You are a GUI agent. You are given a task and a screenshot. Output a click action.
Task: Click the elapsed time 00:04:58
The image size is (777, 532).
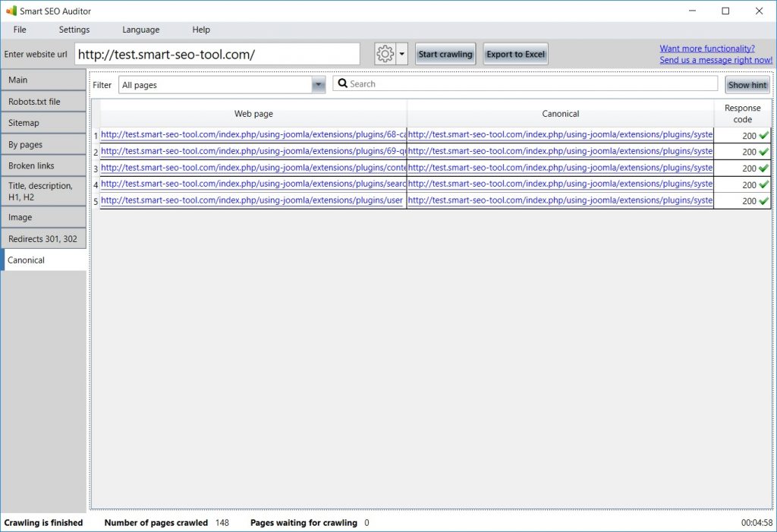coord(757,523)
